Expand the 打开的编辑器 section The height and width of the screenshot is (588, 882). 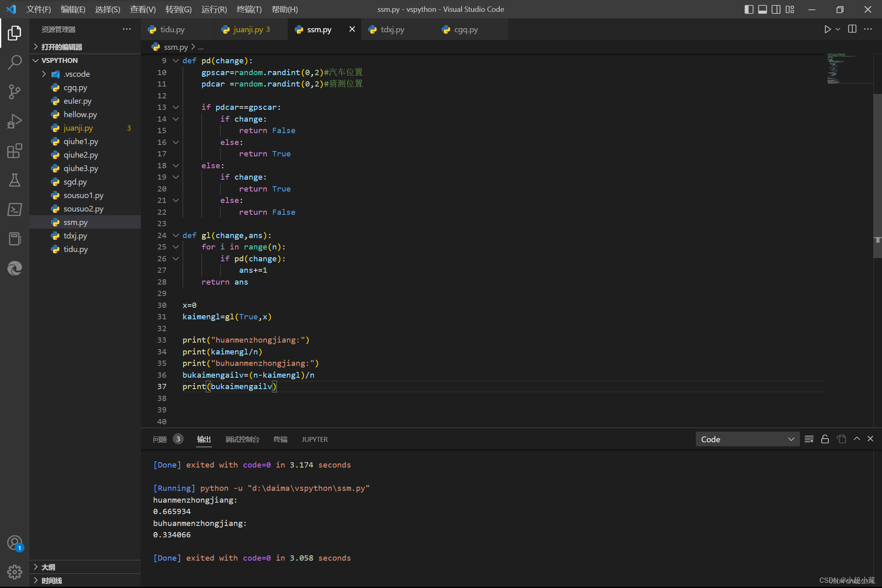tap(85, 47)
